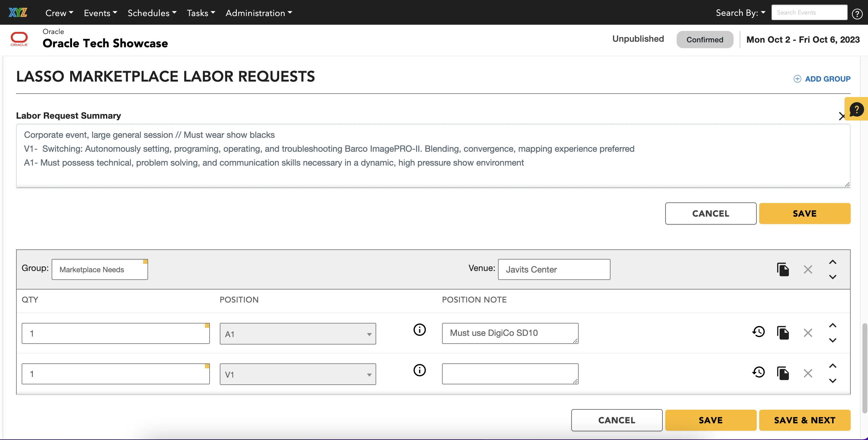View history of the V1 row
The height and width of the screenshot is (440, 868).
click(759, 372)
